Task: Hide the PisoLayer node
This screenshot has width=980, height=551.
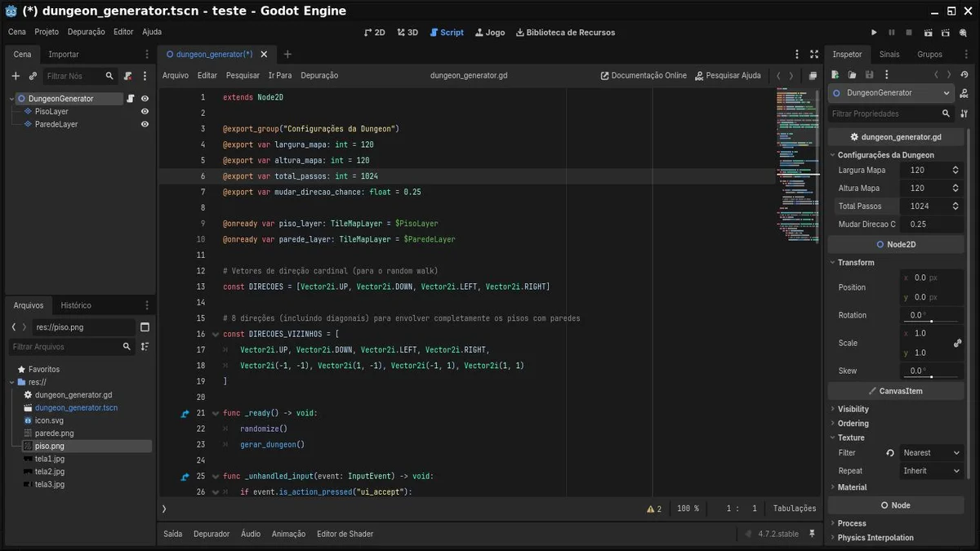Action: (x=145, y=112)
